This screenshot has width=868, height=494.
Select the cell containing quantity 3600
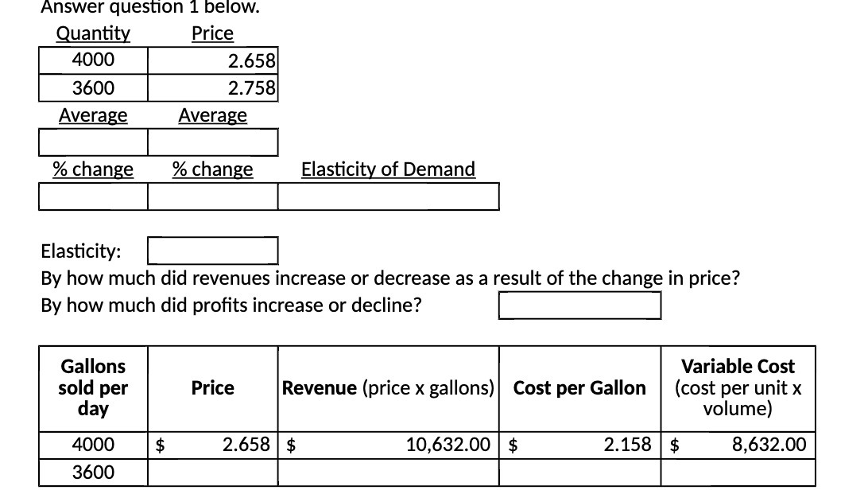(x=93, y=88)
